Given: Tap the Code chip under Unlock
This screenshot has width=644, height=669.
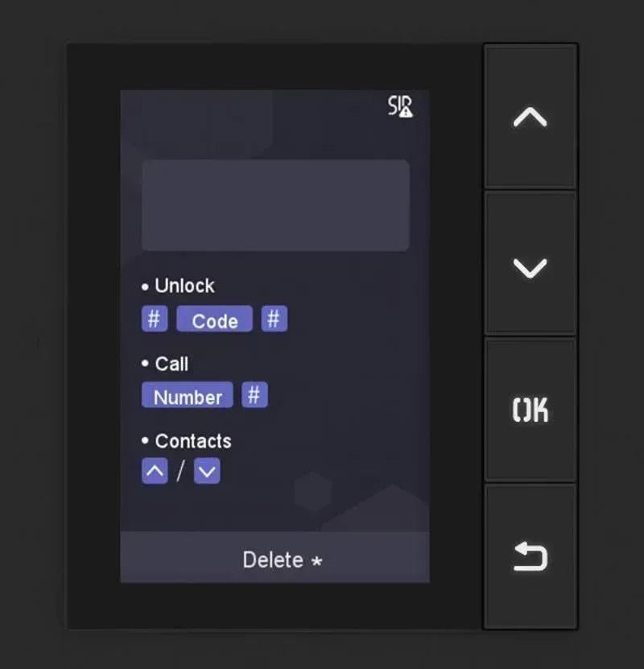Looking at the screenshot, I should 214,320.
